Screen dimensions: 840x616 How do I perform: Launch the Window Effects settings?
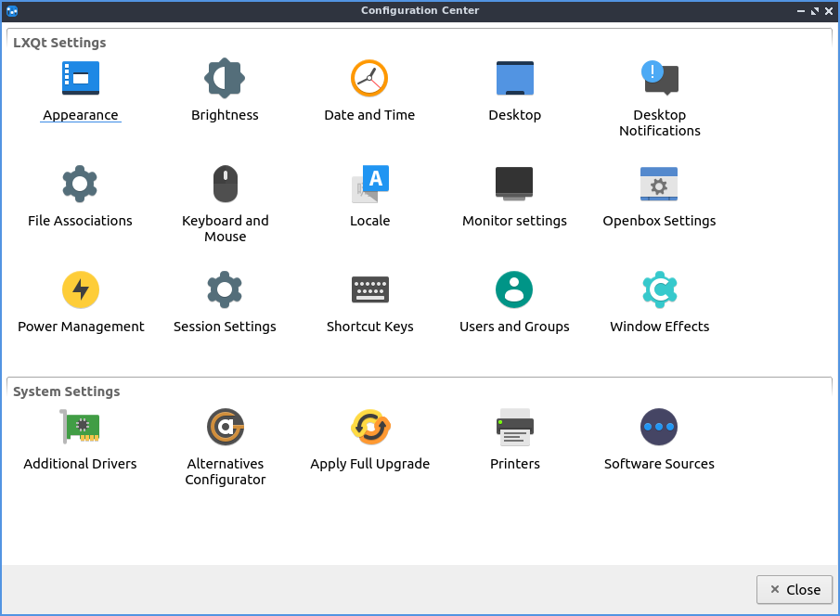[659, 290]
